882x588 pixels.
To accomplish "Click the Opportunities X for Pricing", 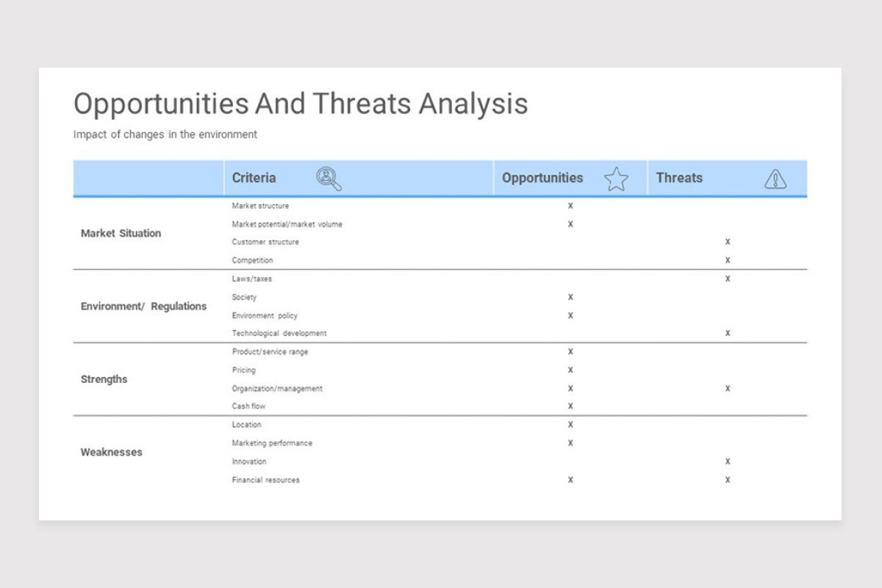I will [570, 370].
